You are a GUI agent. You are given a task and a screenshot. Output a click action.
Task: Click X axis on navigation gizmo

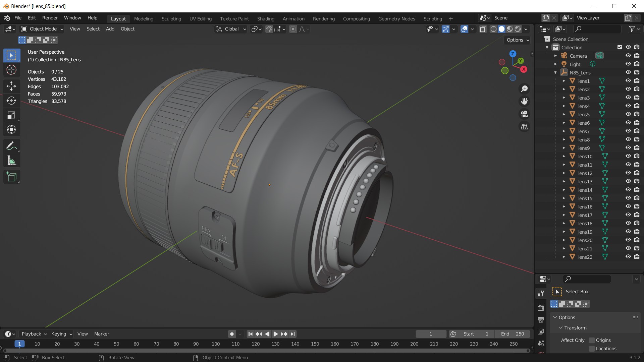pos(524,69)
